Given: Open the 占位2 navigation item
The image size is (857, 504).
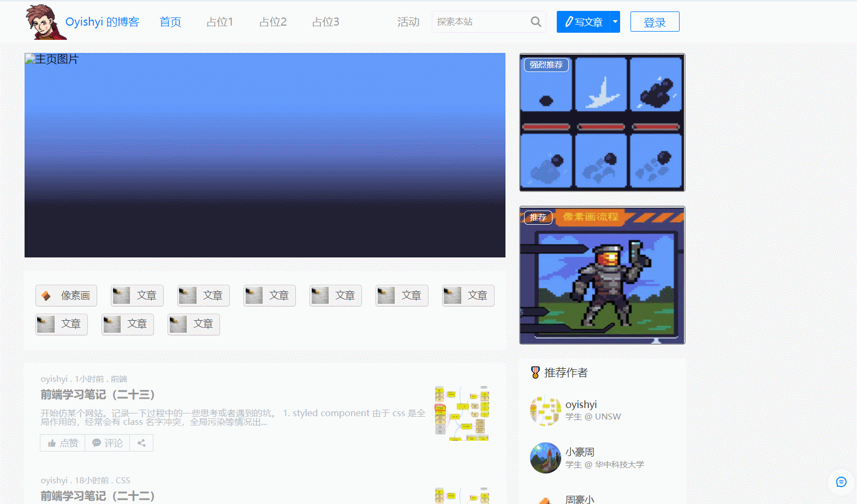Looking at the screenshot, I should pos(273,22).
